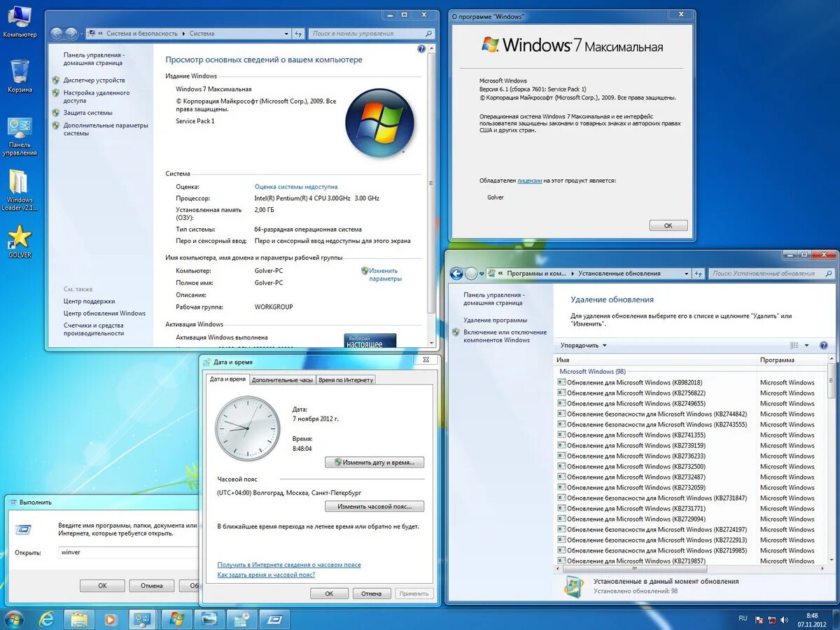Viewport: 840px width, 630px height.
Task: Collapse the Microsoft Windows (98) group
Action: click(x=592, y=372)
